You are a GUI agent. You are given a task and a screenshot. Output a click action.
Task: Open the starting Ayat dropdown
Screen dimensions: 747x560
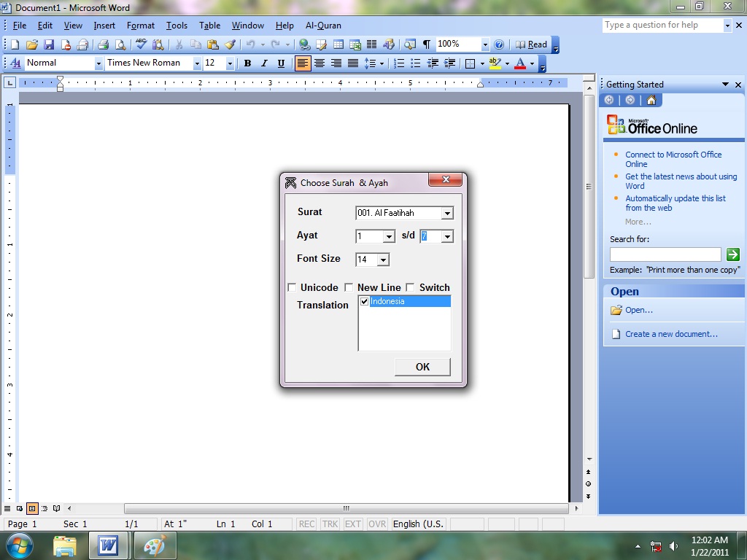pos(389,236)
